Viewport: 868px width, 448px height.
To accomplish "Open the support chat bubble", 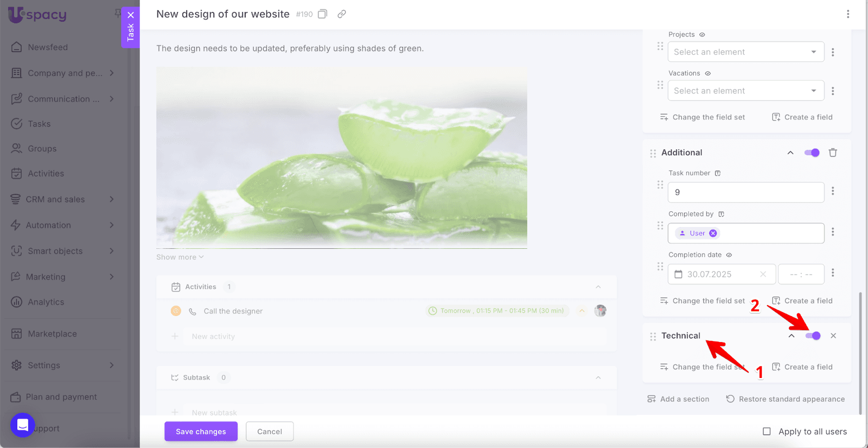I will 23,425.
